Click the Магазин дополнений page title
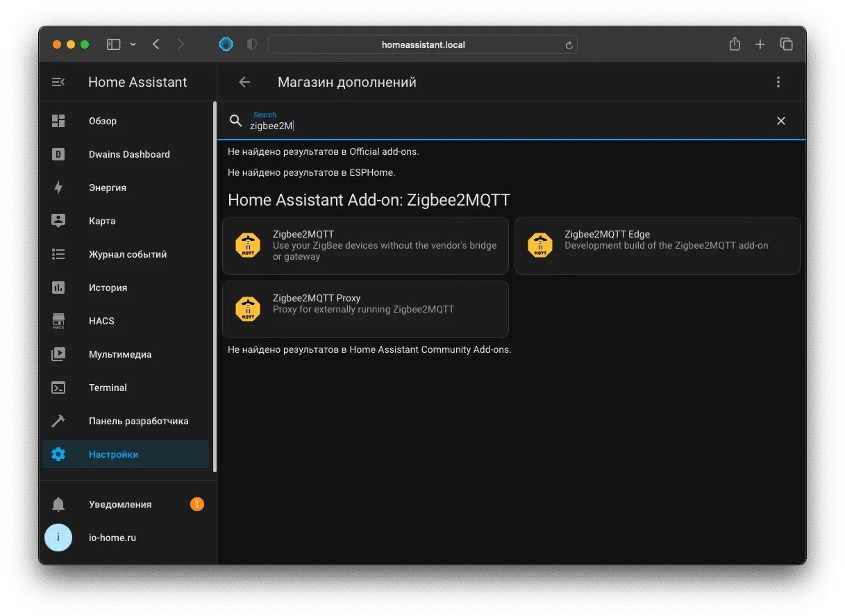The width and height of the screenshot is (845, 616). pos(347,82)
